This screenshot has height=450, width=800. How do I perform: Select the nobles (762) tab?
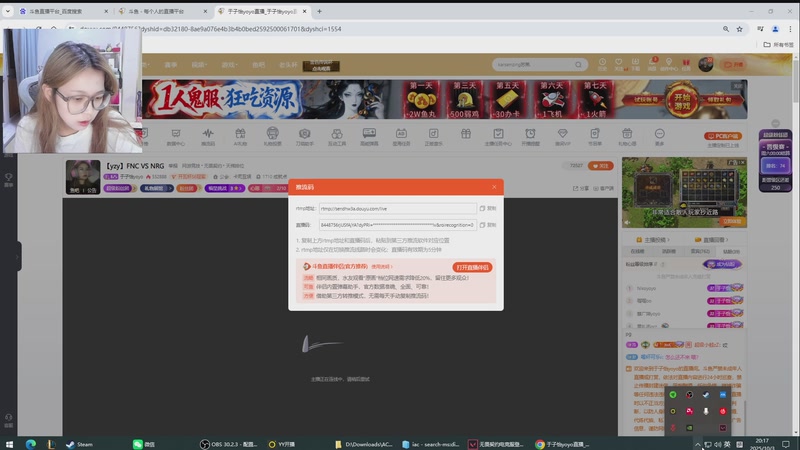pos(700,252)
